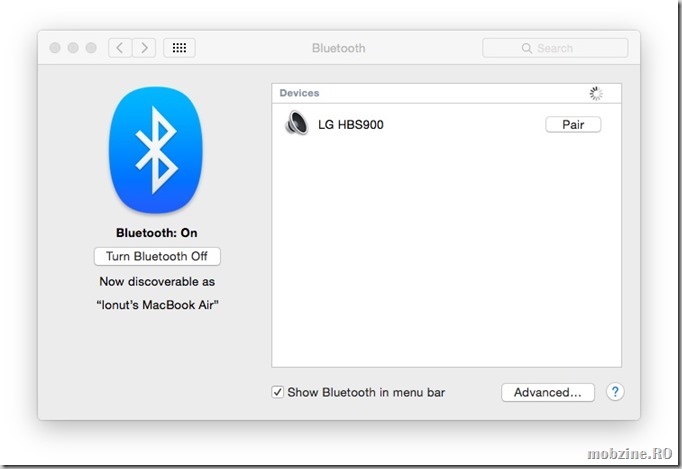
Task: Close the Bluetooth preferences window
Action: pos(55,48)
